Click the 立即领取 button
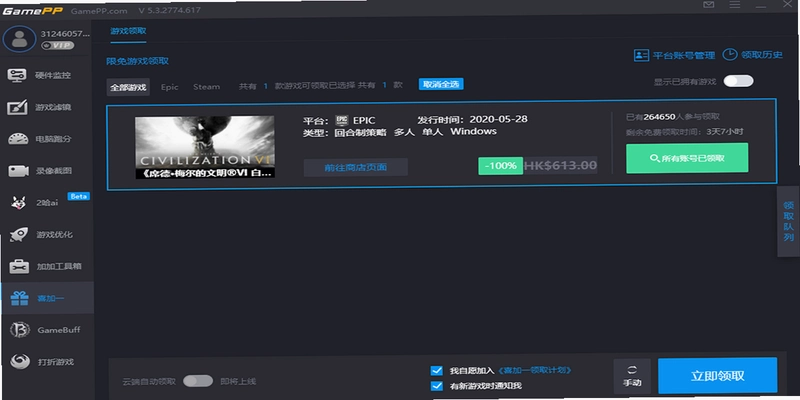800x400 pixels. coord(717,376)
